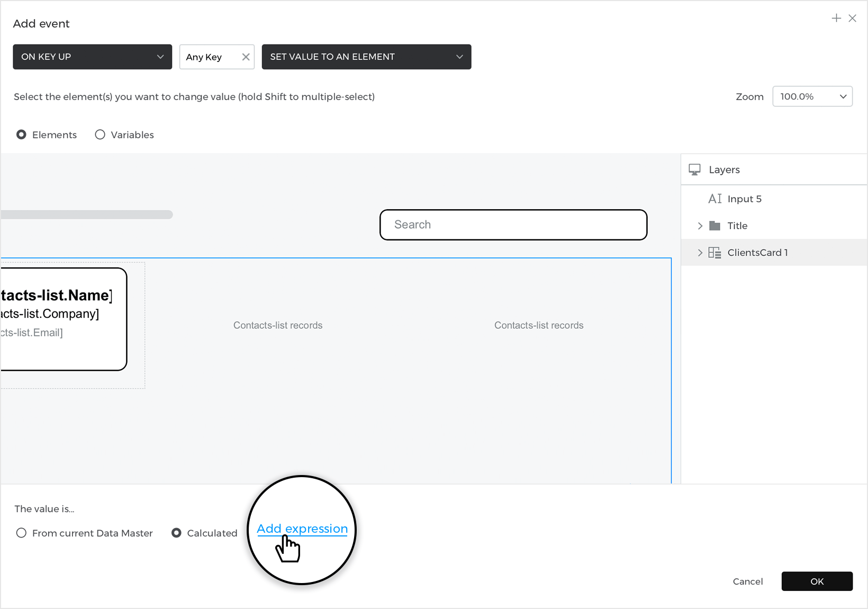868x609 pixels.
Task: Remove the Any Key selection with its X
Action: [246, 57]
